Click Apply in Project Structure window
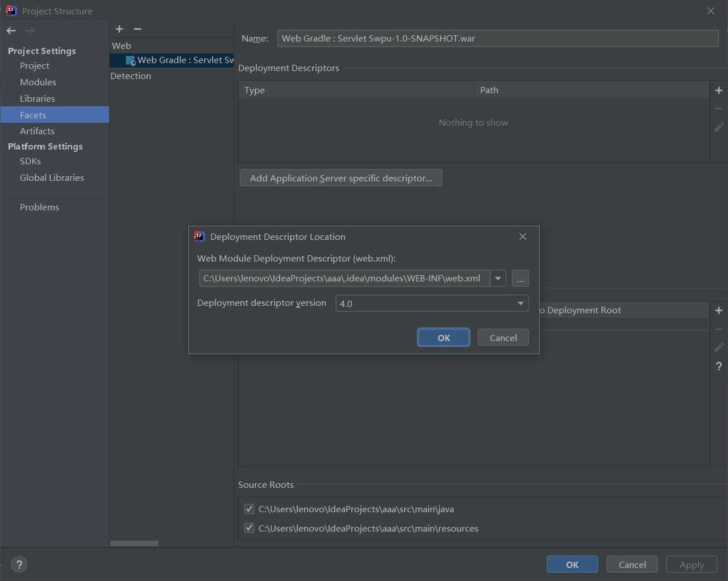 point(692,565)
